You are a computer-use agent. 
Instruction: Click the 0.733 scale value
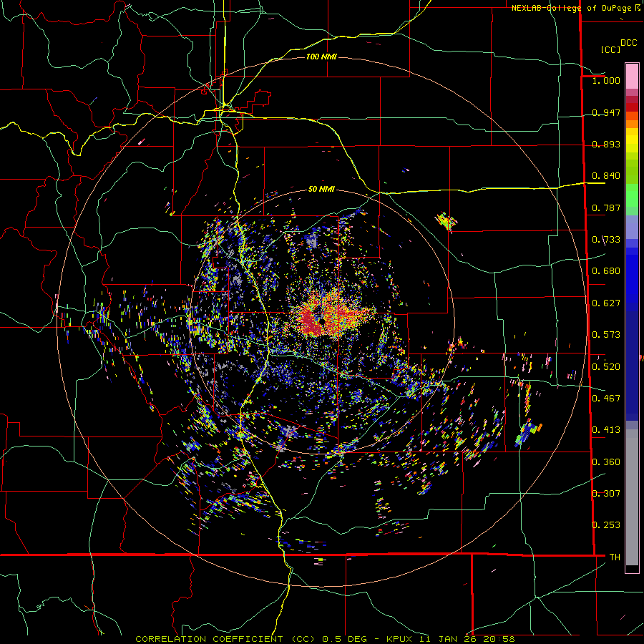606,240
